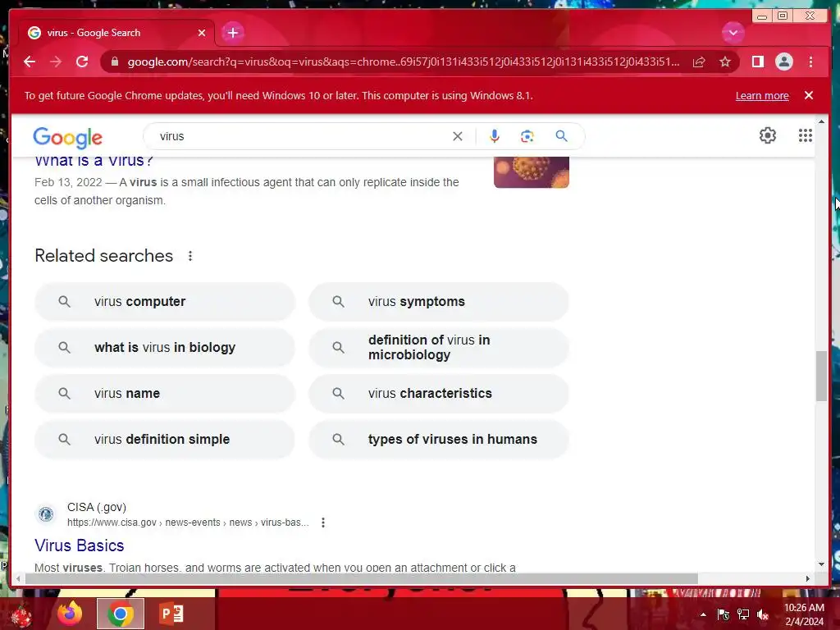Screen dimensions: 840x630
Task: Open the 'Virus Basics' result link
Action: 80,546
